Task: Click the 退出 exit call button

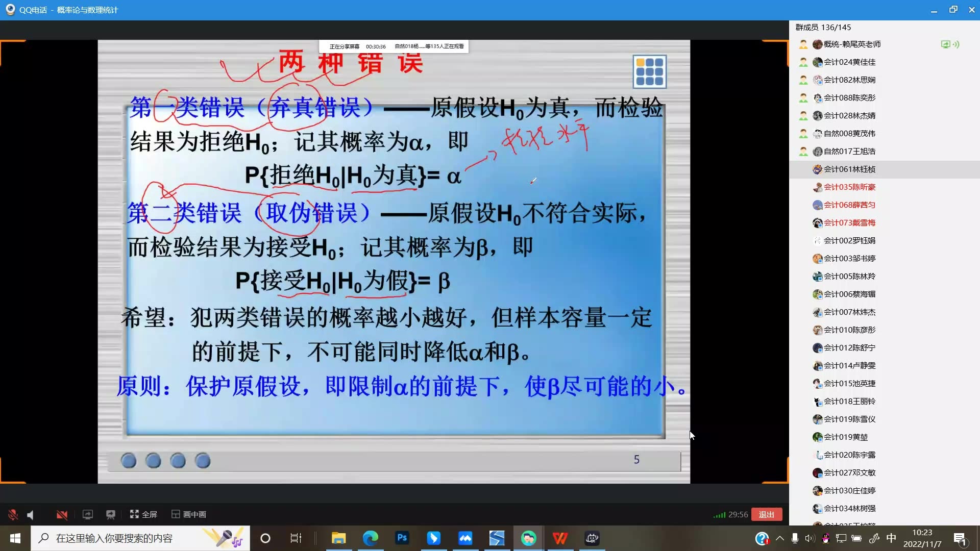Action: click(767, 514)
